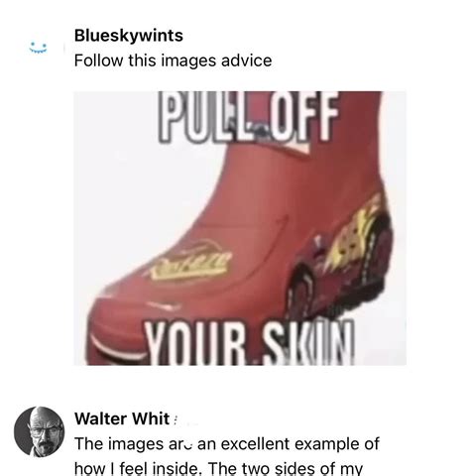Open the Blueskywints username link
The height and width of the screenshot is (476, 470).
pos(129,36)
